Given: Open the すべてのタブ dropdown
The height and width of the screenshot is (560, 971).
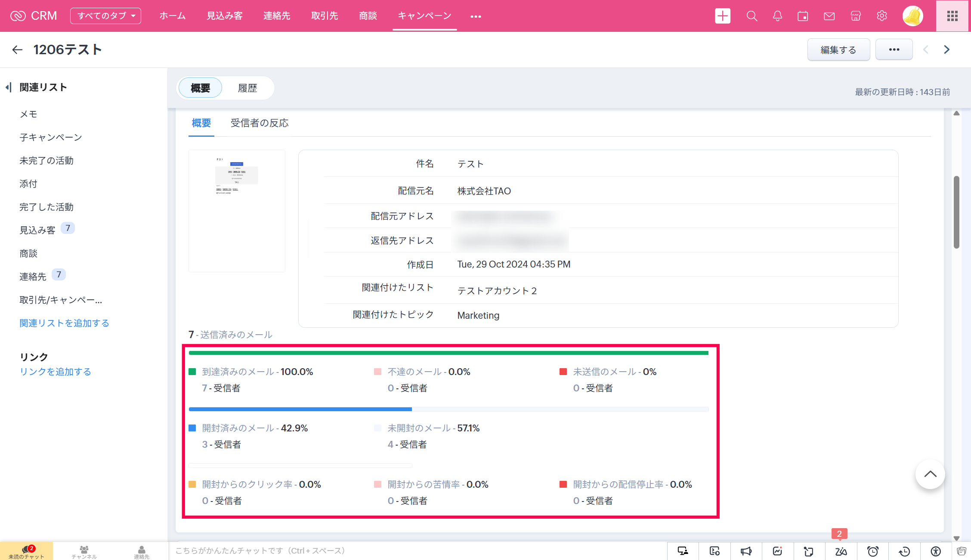Looking at the screenshot, I should click(x=105, y=16).
